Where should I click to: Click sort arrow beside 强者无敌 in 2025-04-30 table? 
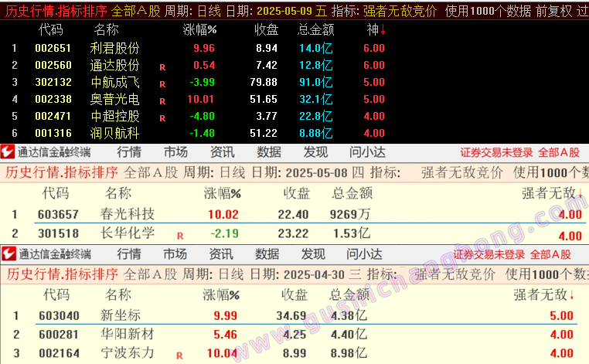(572, 295)
